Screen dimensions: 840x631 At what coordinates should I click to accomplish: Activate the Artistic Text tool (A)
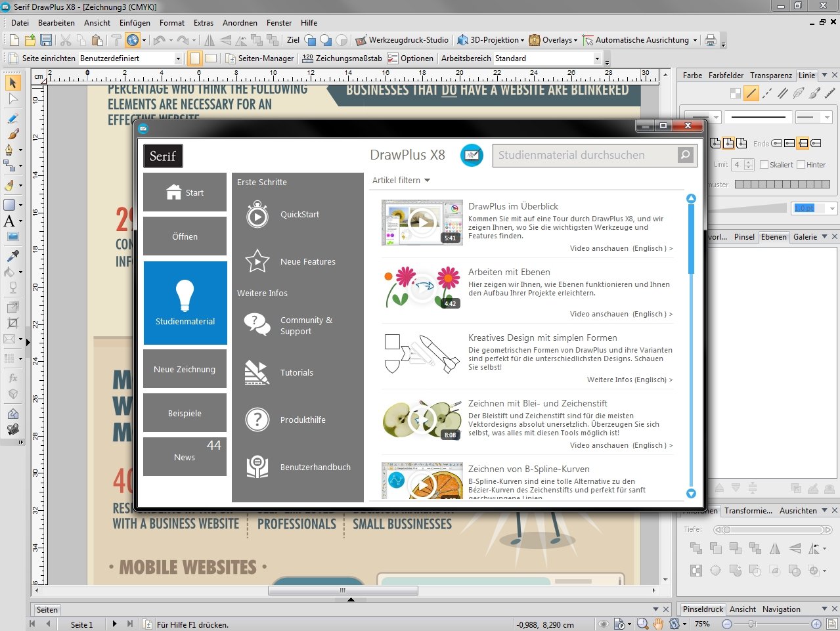pyautogui.click(x=9, y=221)
